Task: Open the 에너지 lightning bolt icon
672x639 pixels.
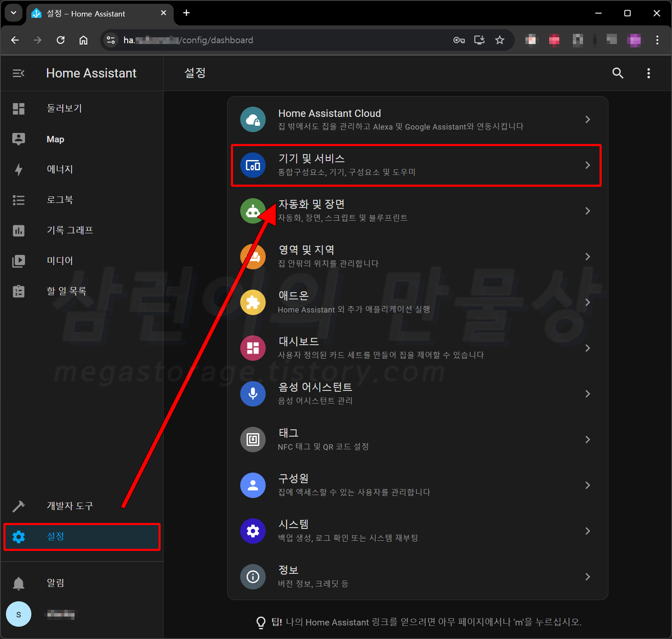Action: coord(19,170)
